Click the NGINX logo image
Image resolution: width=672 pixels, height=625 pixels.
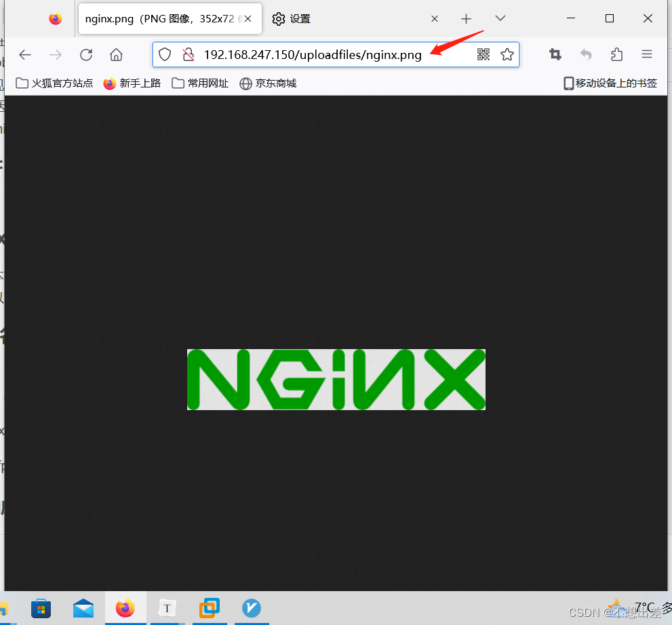click(336, 380)
